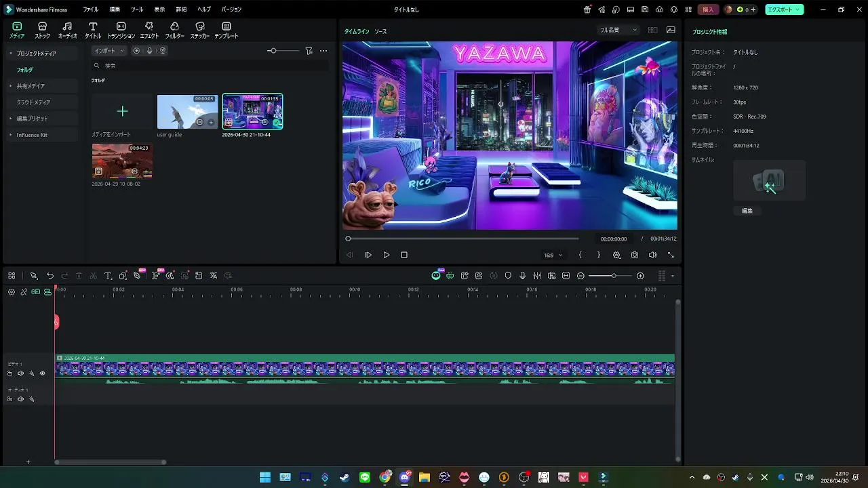Open the 16:9 aspect ratio dropdown
Screen dimensions: 868x488
point(553,256)
